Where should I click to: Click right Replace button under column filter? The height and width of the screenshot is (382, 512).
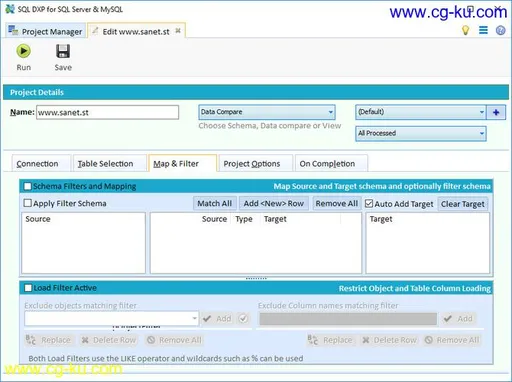point(330,340)
